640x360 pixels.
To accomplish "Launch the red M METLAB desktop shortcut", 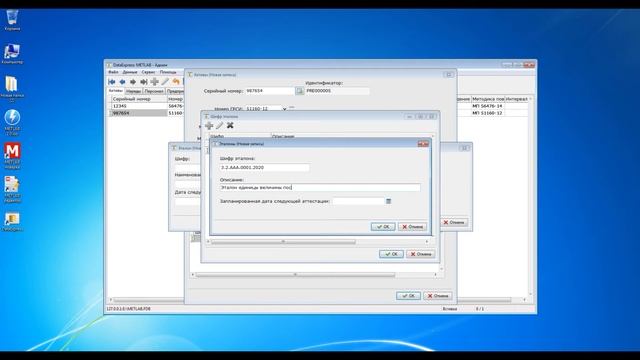I will [x=12, y=155].
